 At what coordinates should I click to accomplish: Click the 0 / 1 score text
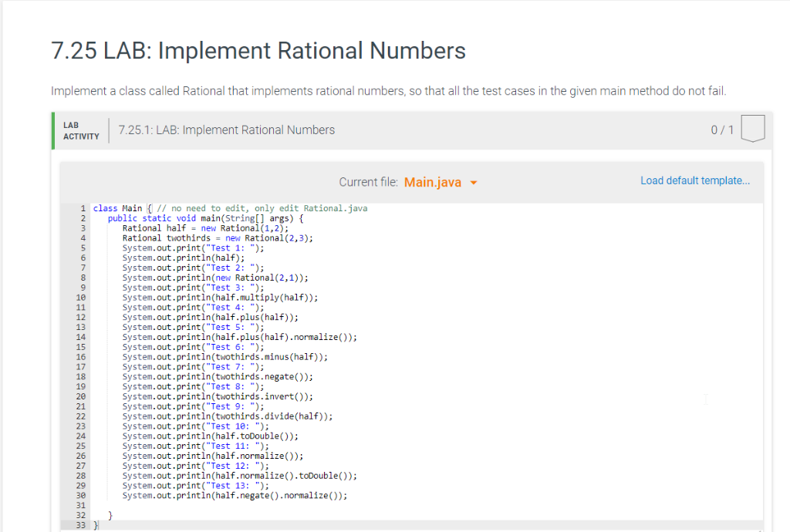pos(722,130)
